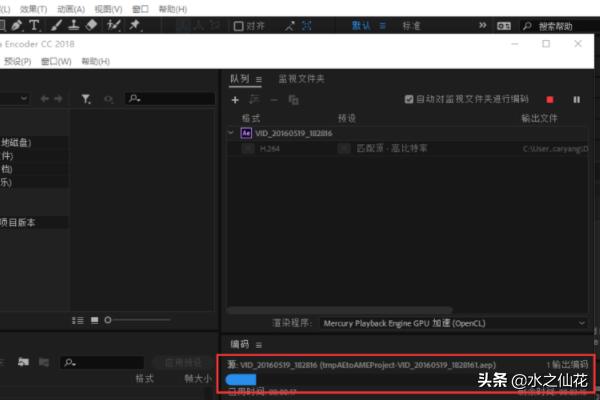Image resolution: width=600 pixels, height=400 pixels.
Task: Click the duplicate icon in queue toolbar
Action: tap(293, 100)
